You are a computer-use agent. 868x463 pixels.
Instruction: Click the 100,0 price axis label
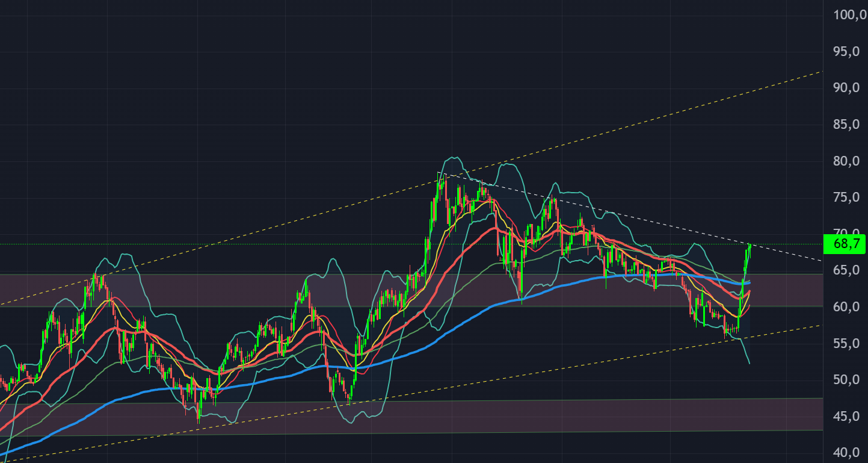(x=849, y=14)
